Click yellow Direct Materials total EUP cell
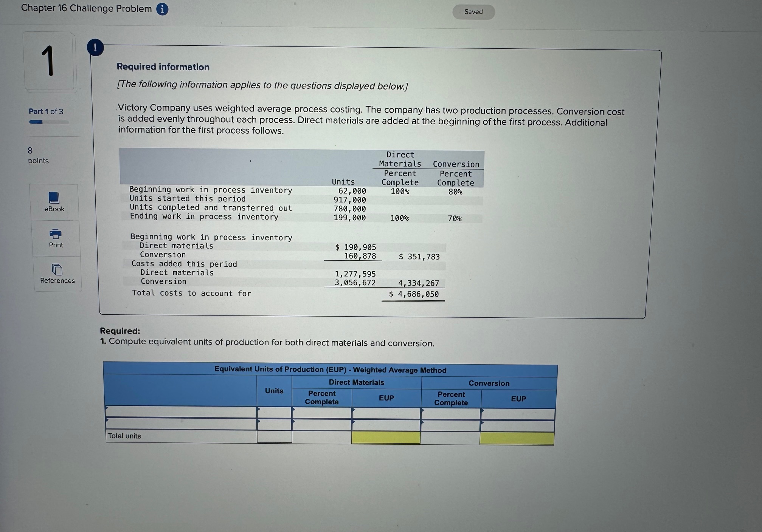The image size is (762, 532). [386, 438]
